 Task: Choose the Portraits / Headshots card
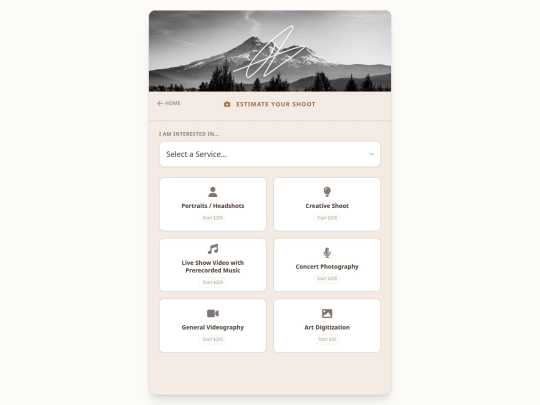pyautogui.click(x=213, y=204)
